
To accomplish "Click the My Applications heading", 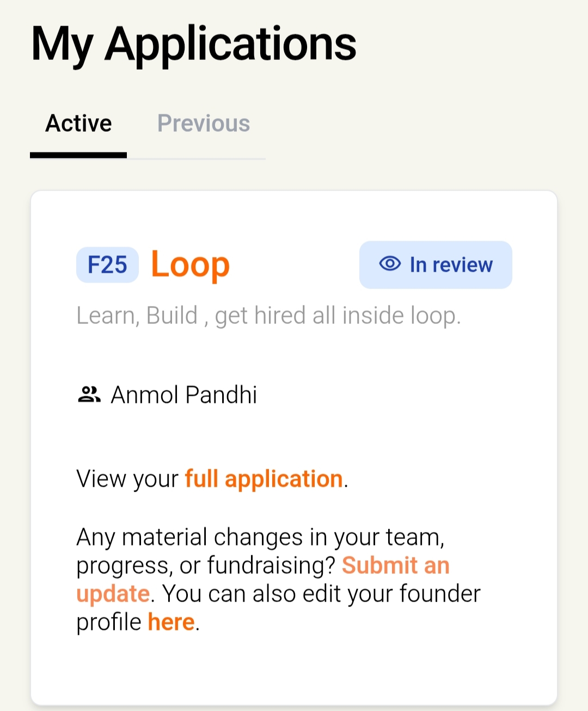I will pos(193,45).
